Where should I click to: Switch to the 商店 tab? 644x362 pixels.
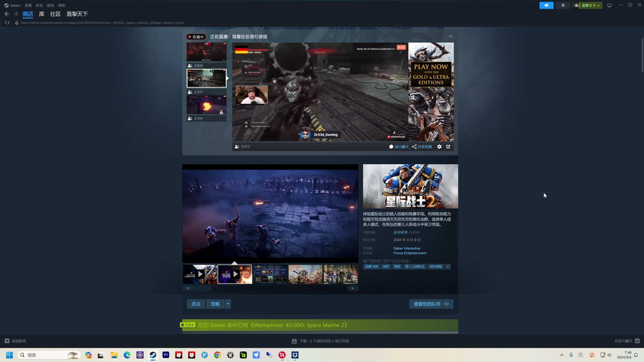click(28, 14)
